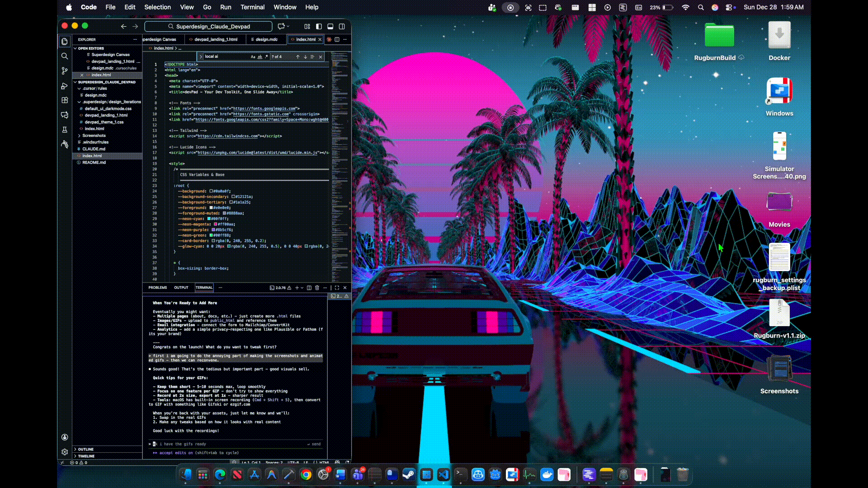Click the Extensions icon in the sidebar
The width and height of the screenshot is (868, 488).
click(65, 100)
